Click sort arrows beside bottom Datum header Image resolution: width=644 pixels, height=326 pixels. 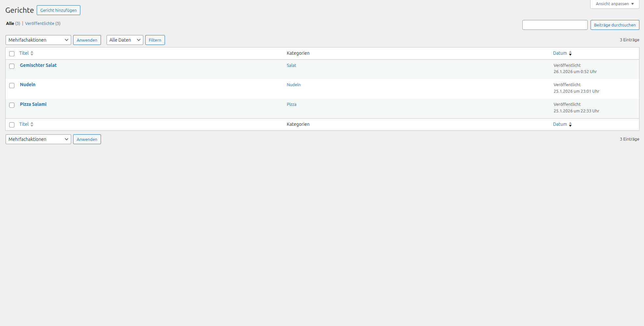click(570, 125)
